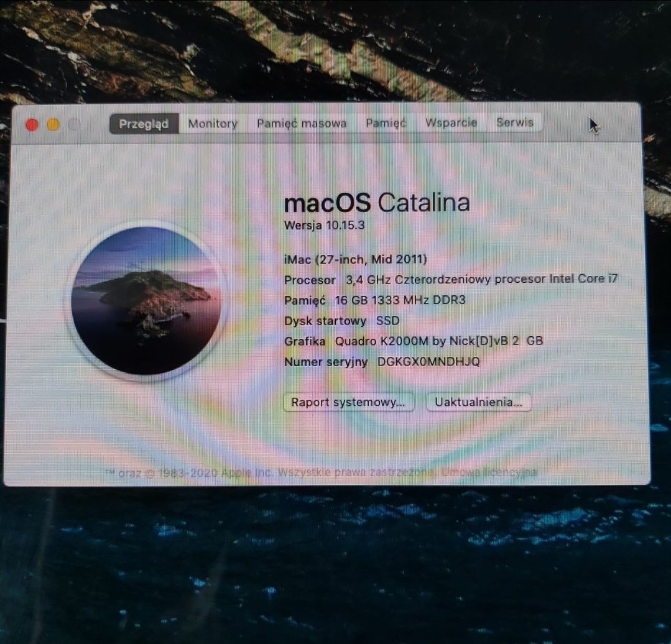Switch to the Przegląd tab
Image resolution: width=671 pixels, height=644 pixels.
click(x=144, y=124)
